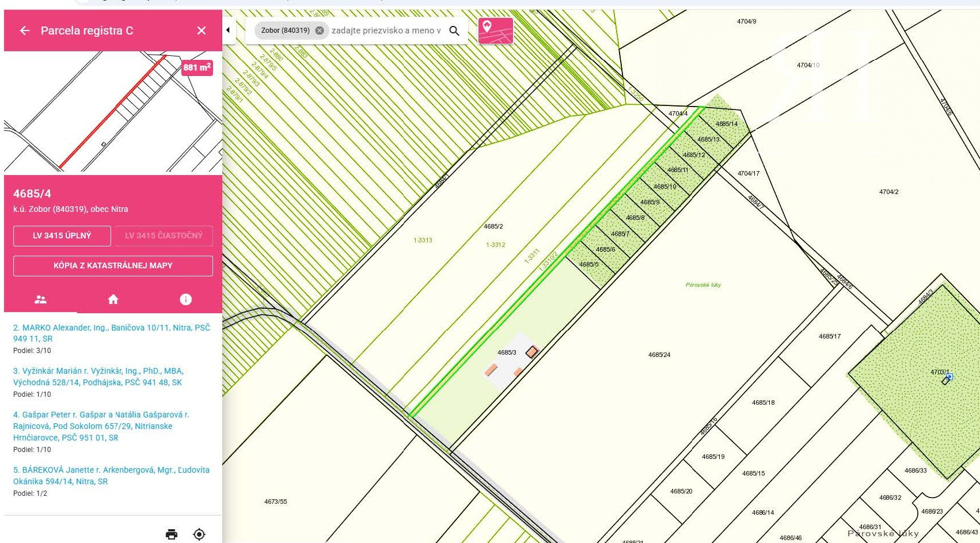Click KÓPIA Z KATASTRÁLNEJ MAPY button
Image resolution: width=980 pixels, height=543 pixels.
[113, 265]
